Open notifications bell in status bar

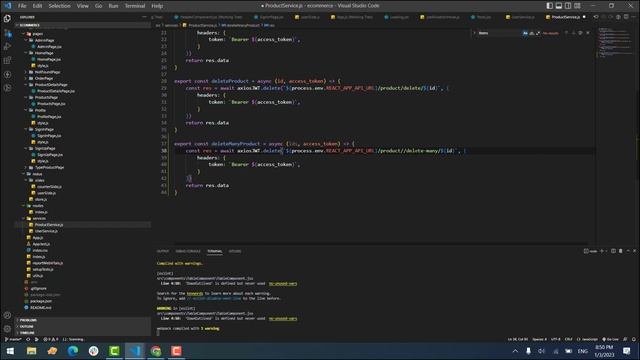point(634,339)
